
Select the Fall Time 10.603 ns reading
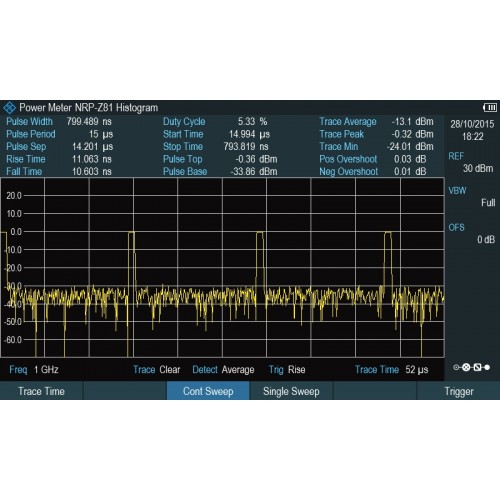59,172
